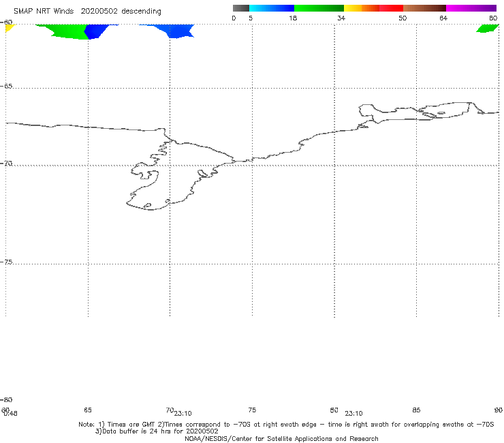
Task: Click the "23:10" time beside longitude 80
Action: click(354, 414)
